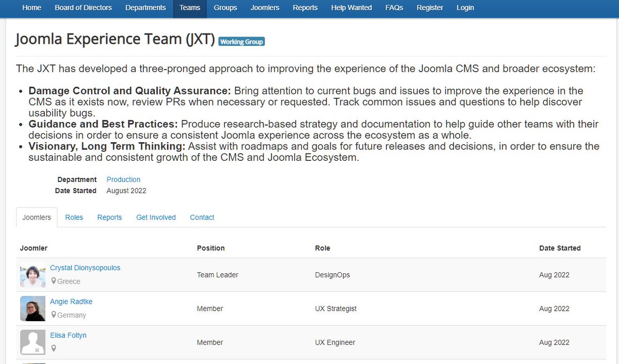619x364 pixels.
Task: Open the Home menu item
Action: pyautogui.click(x=32, y=8)
